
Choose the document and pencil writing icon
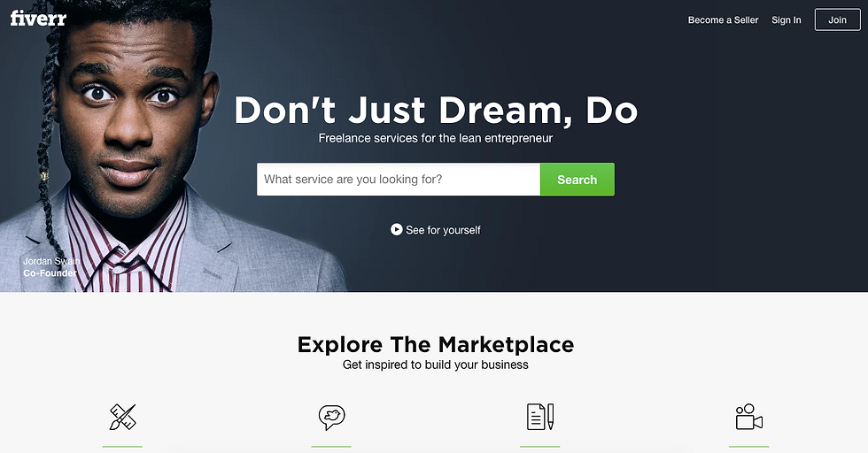tap(540, 417)
